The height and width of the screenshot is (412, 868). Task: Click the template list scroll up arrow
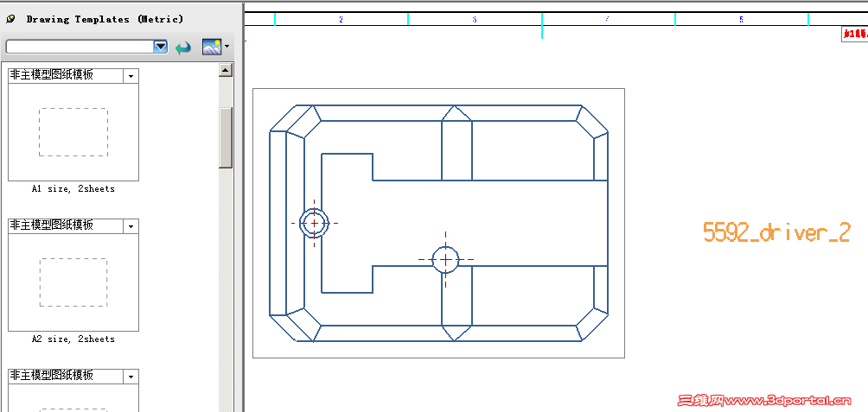click(226, 70)
